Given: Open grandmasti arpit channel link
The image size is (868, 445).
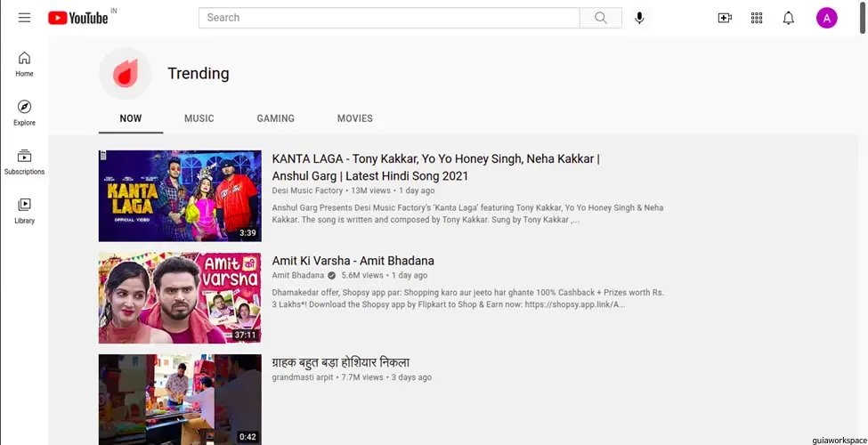Looking at the screenshot, I should (x=303, y=377).
